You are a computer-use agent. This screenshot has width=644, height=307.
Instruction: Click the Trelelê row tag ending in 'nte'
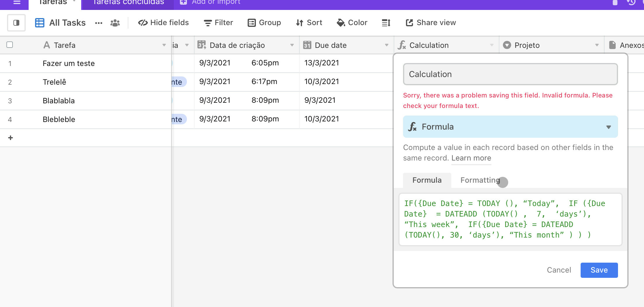pos(179,82)
